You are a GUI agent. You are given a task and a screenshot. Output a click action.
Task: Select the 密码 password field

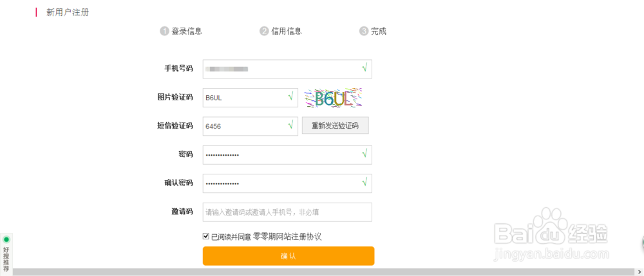click(287, 154)
